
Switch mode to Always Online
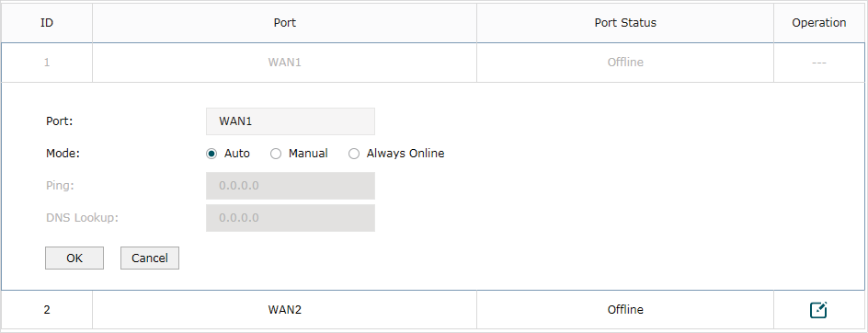[354, 154]
